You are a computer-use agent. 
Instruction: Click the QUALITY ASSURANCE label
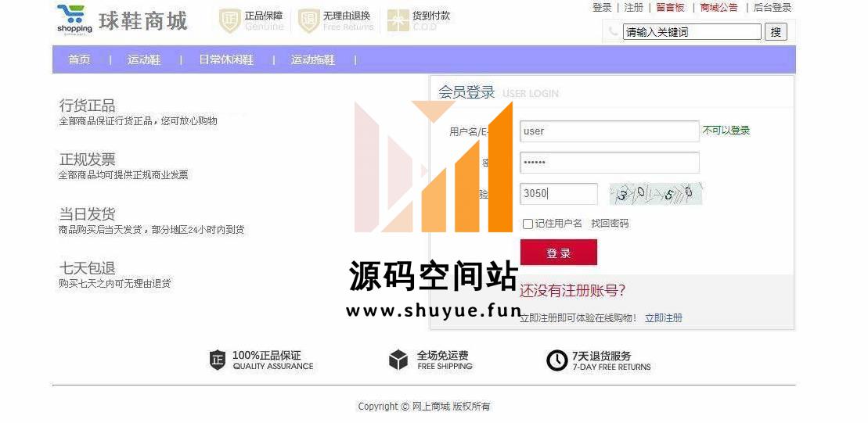coord(273,366)
